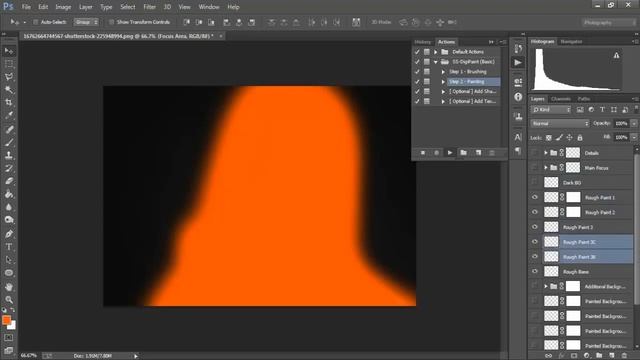Select the Magic Wand tool
This screenshot has height=360, width=640.
[9, 89]
